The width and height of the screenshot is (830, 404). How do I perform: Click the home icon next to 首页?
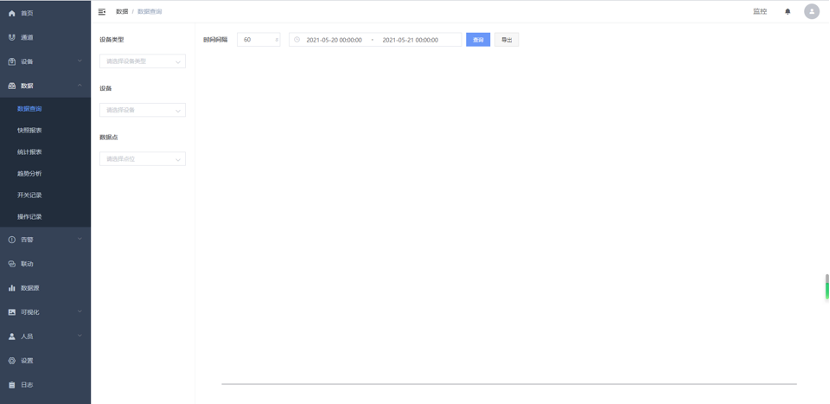point(12,13)
